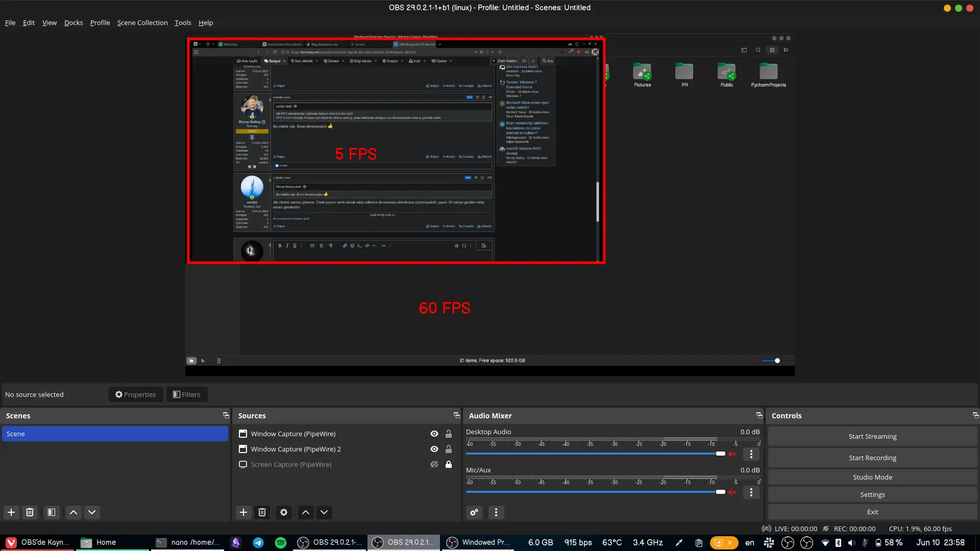Open Spotify from the taskbar

281,542
